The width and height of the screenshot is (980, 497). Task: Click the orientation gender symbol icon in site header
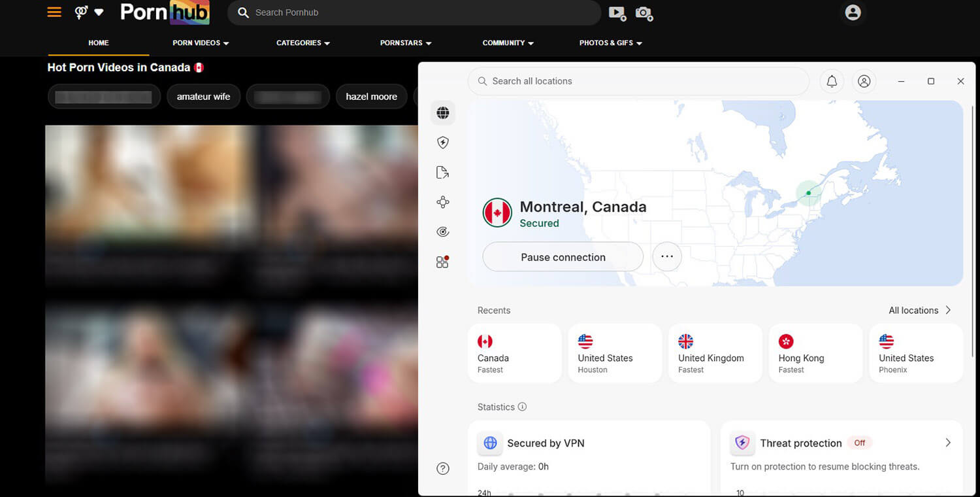[x=81, y=12]
